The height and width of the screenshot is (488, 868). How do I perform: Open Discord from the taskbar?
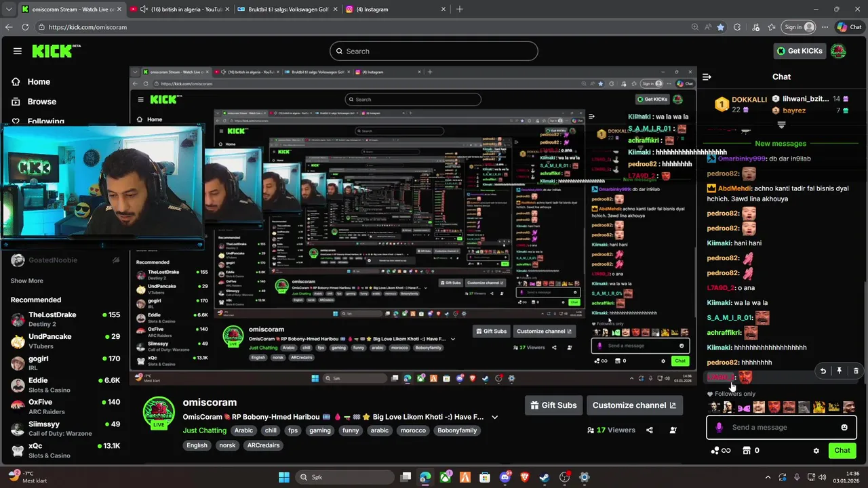pyautogui.click(x=505, y=477)
